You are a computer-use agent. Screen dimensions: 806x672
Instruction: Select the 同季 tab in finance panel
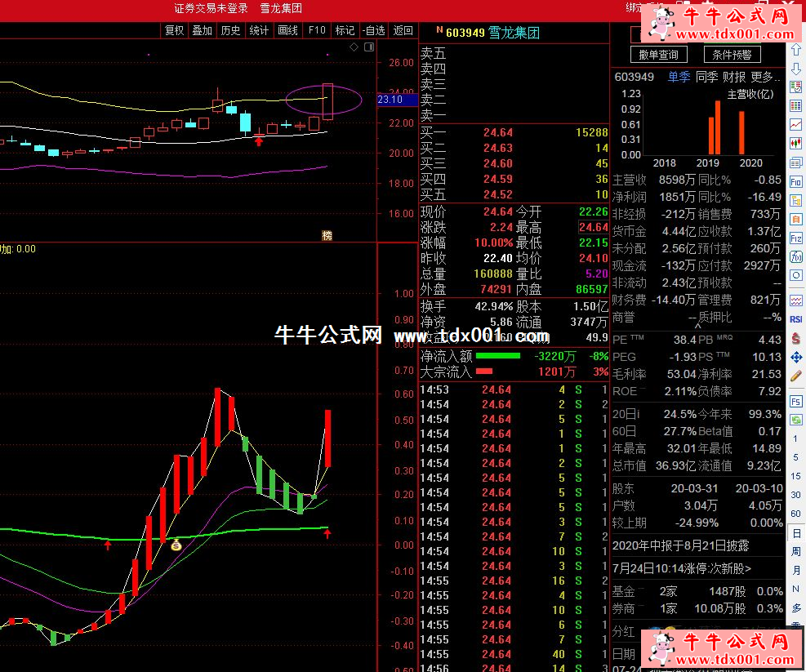707,77
